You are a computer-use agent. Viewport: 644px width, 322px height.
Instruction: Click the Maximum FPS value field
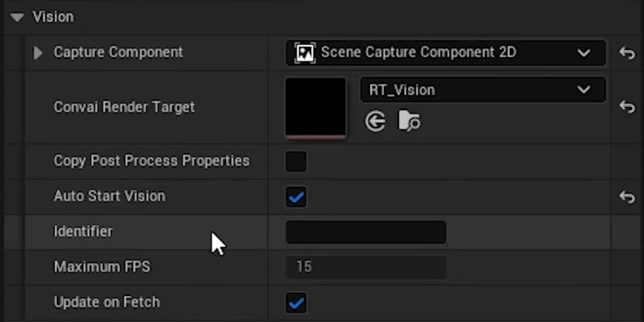(x=366, y=267)
